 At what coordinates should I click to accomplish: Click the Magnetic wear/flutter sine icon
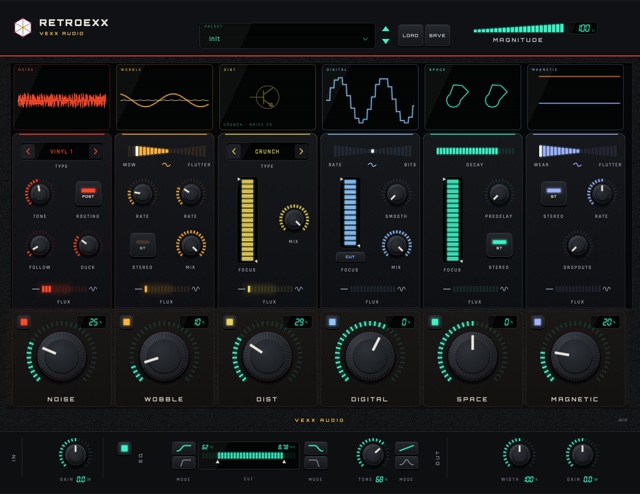tap(577, 165)
